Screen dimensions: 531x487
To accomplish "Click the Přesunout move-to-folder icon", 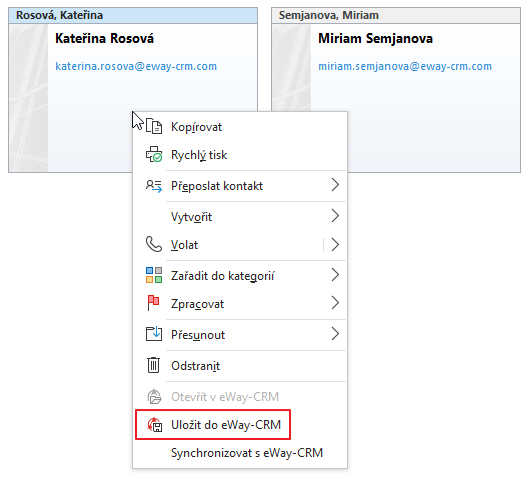I will coord(154,334).
